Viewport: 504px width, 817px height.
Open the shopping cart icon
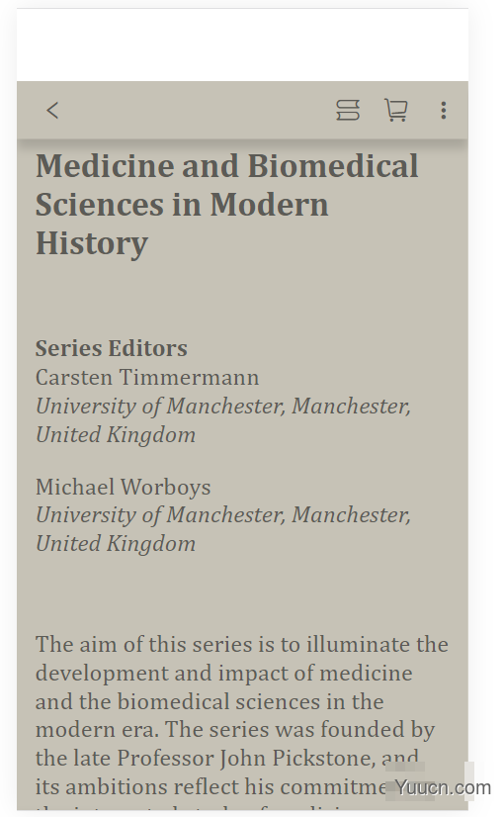coord(395,111)
